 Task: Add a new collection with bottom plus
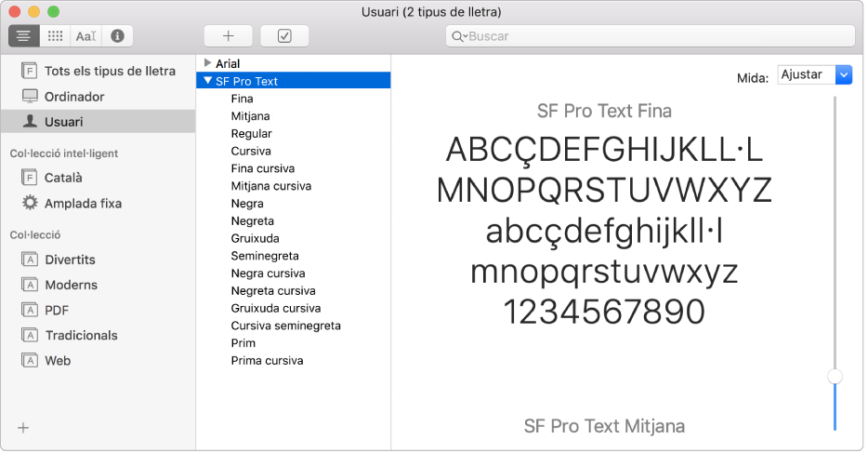(x=23, y=428)
